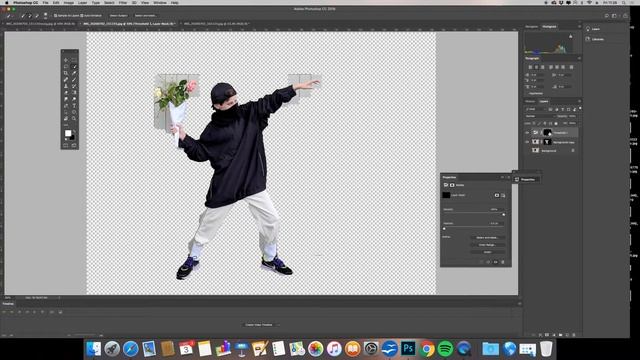Toggle layer filtering switch in Layers panel

[580, 108]
